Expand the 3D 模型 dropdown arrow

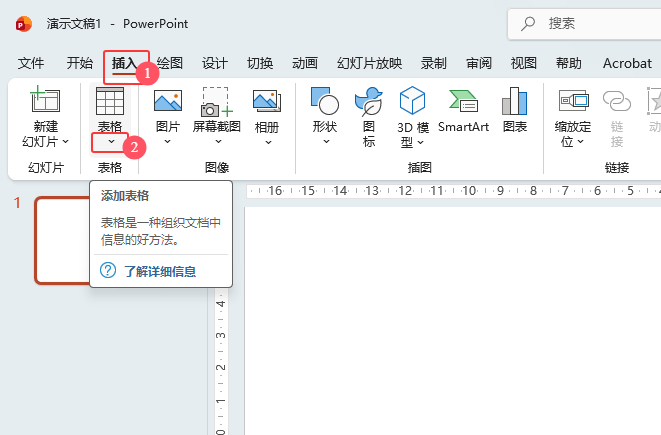click(x=420, y=142)
